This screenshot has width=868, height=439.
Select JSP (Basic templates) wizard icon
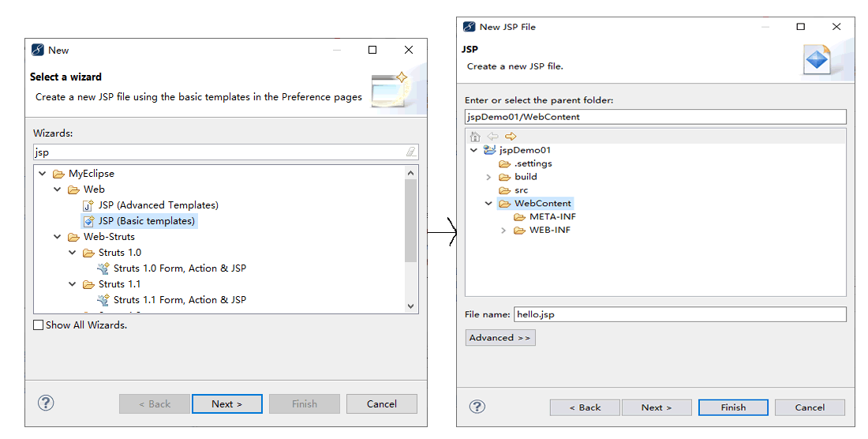(x=88, y=221)
